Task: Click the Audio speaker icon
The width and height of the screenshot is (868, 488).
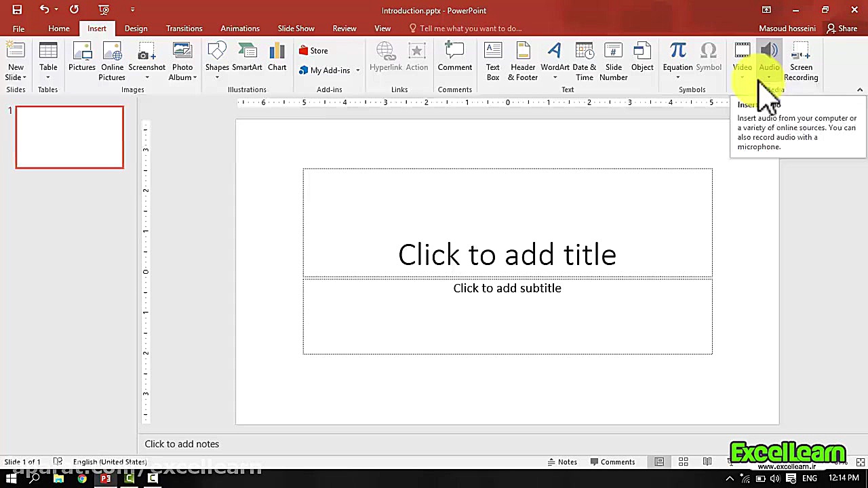Action: click(769, 52)
